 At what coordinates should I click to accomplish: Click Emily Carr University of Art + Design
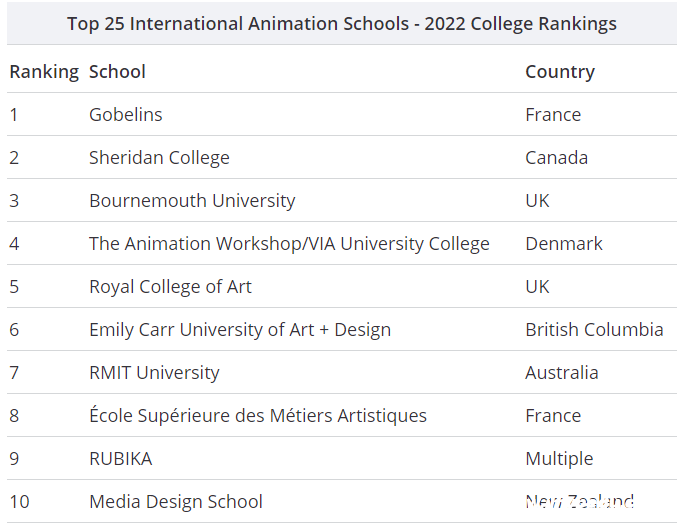coord(240,330)
